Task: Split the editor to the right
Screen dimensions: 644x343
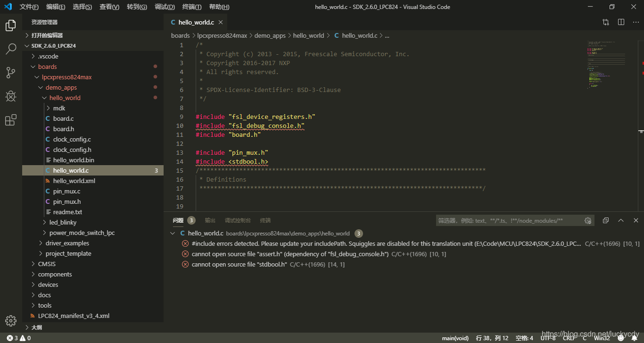Action: pyautogui.click(x=621, y=22)
